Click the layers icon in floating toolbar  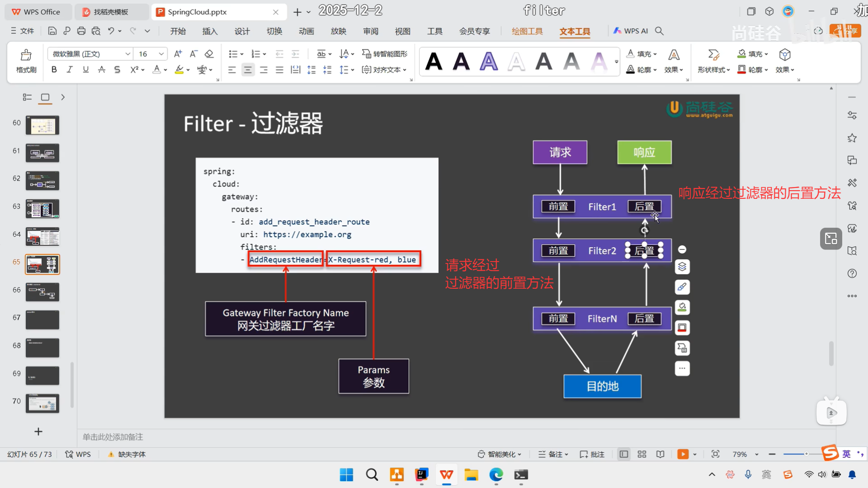pos(682,267)
